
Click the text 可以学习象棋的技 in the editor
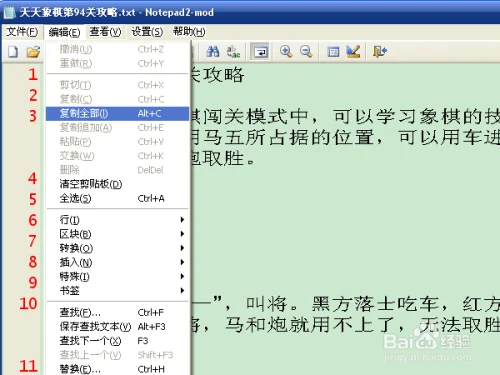coord(416,116)
